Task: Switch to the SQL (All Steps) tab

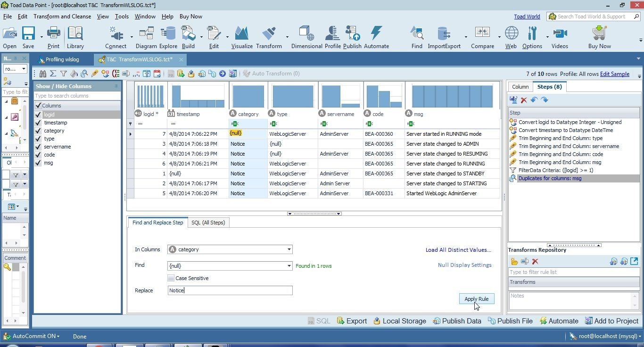Action: click(x=208, y=223)
